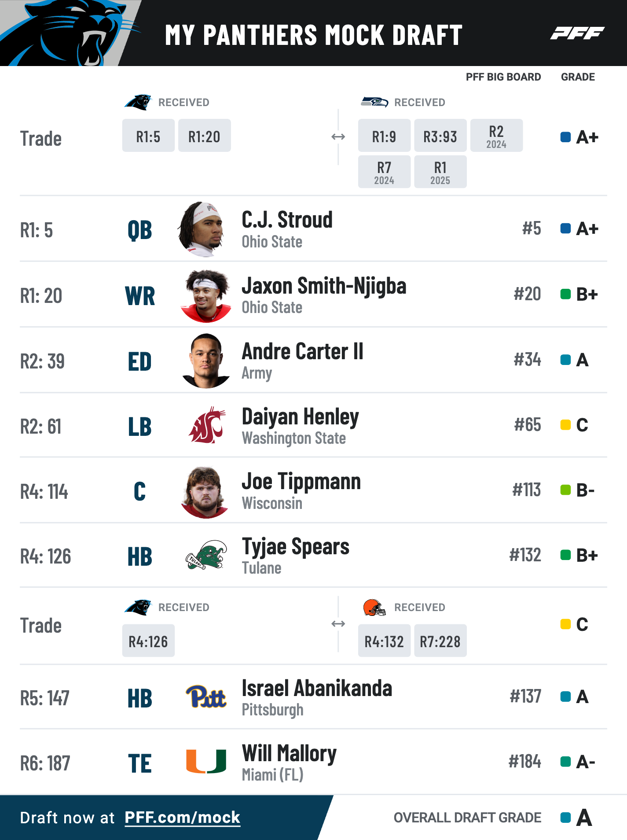The image size is (627, 840).
Task: Click the Seahawks logo in first trade
Action: coord(374,102)
